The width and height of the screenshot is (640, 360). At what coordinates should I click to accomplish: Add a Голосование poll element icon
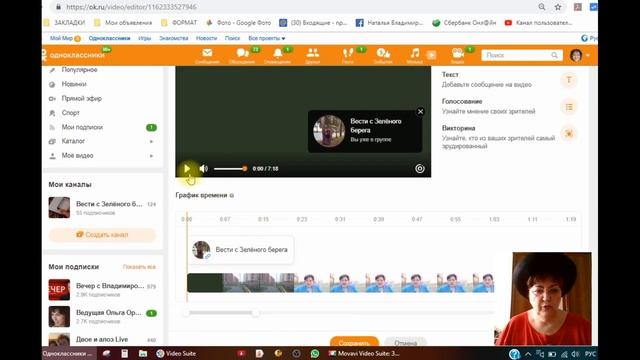click(569, 107)
